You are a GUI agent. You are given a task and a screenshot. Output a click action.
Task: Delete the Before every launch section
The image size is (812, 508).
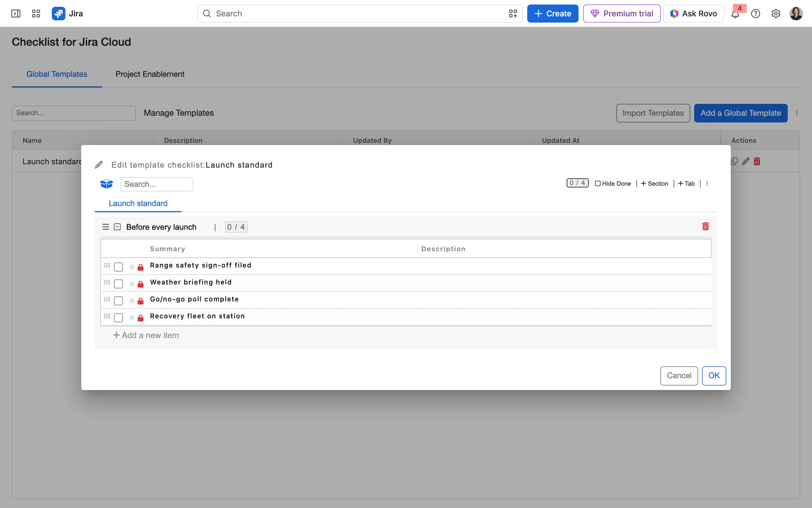pos(705,226)
